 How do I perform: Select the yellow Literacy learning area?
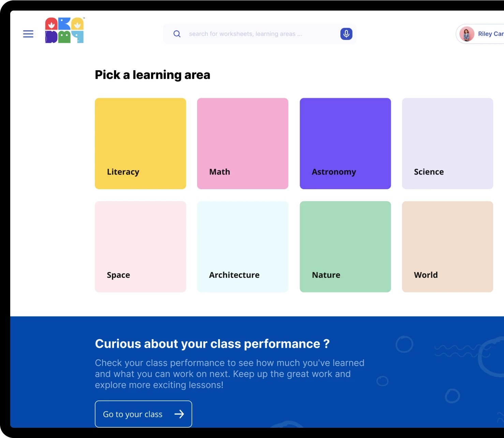[140, 144]
